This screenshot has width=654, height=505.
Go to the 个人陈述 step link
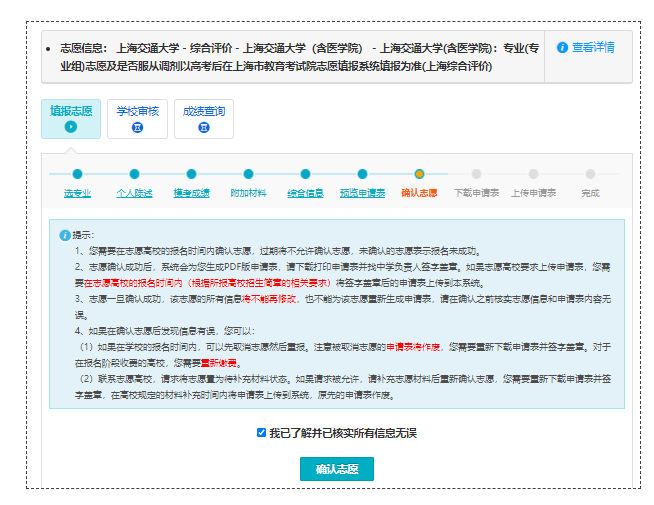pyautogui.click(x=134, y=193)
